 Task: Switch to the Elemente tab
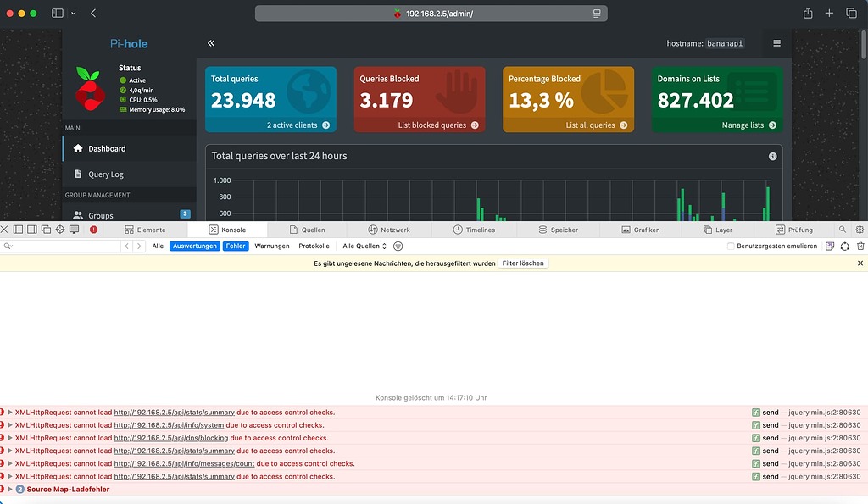tap(145, 230)
